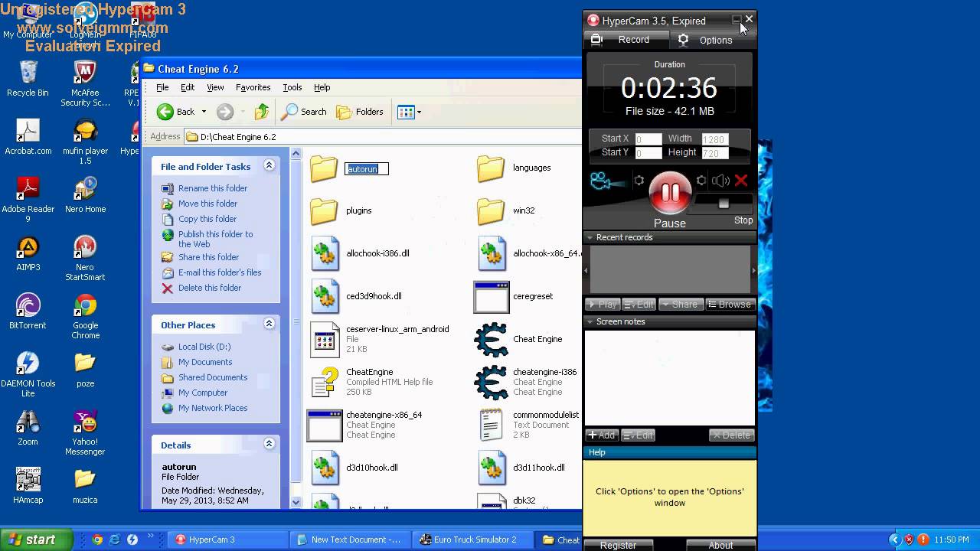Open audio settings gear next to speaker icon
980x551 pixels.
point(701,181)
